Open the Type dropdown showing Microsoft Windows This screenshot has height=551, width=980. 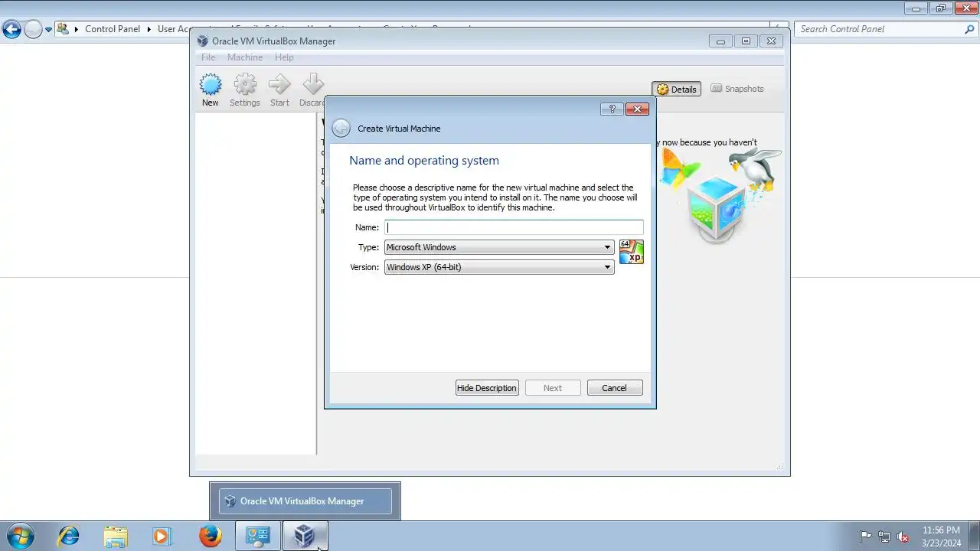[499, 247]
